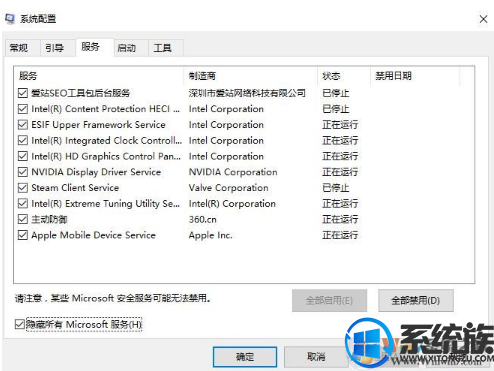
Task: Click the System Configuration title bar icon
Action: click(x=10, y=19)
